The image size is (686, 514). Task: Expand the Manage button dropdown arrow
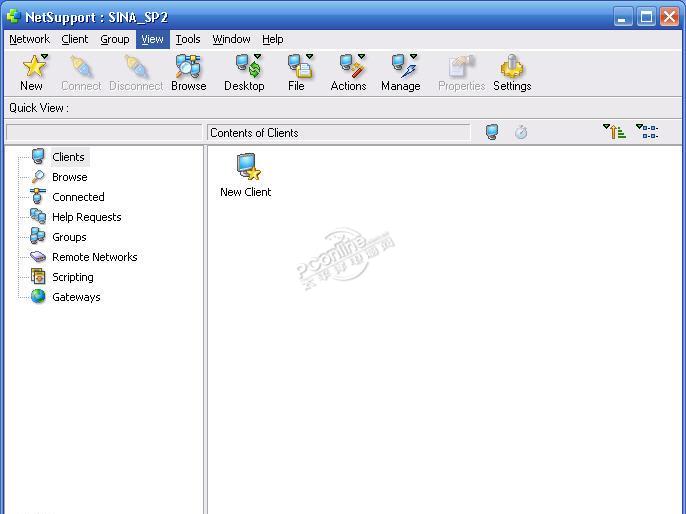pos(413,56)
